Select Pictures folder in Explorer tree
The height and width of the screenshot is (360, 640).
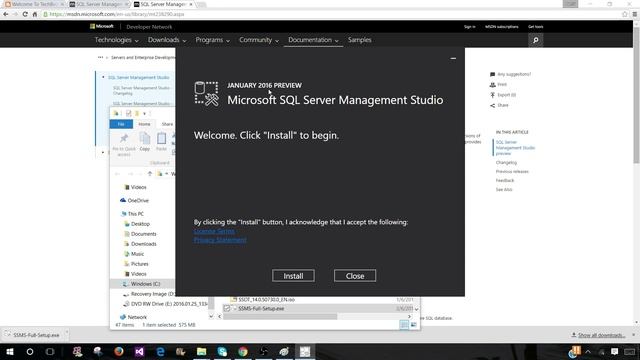coord(136,264)
